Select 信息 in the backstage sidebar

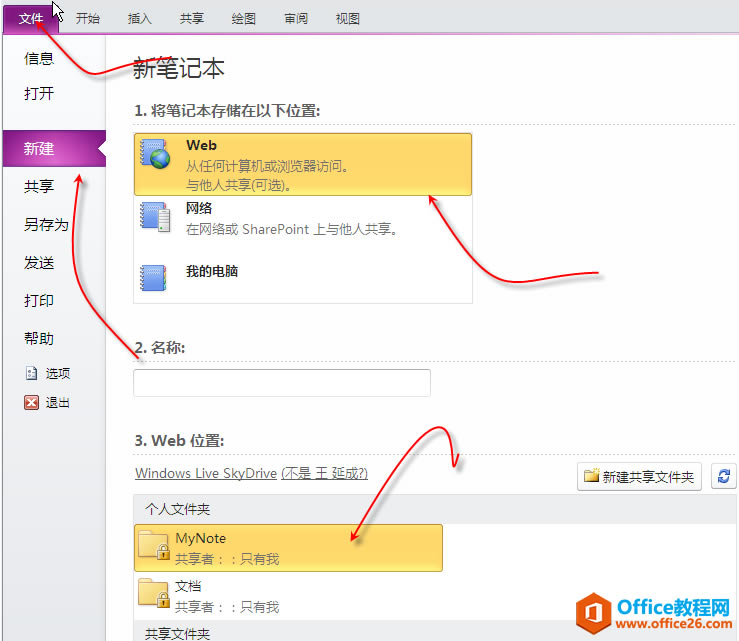click(39, 58)
